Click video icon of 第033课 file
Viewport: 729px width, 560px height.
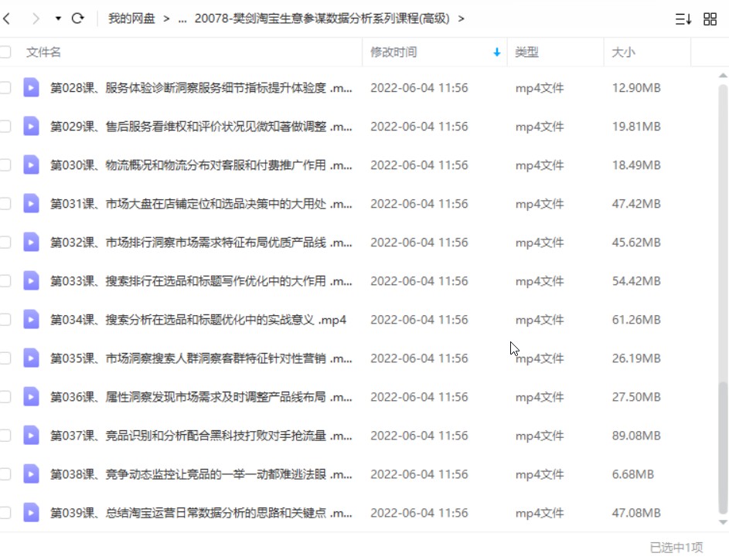(x=31, y=281)
